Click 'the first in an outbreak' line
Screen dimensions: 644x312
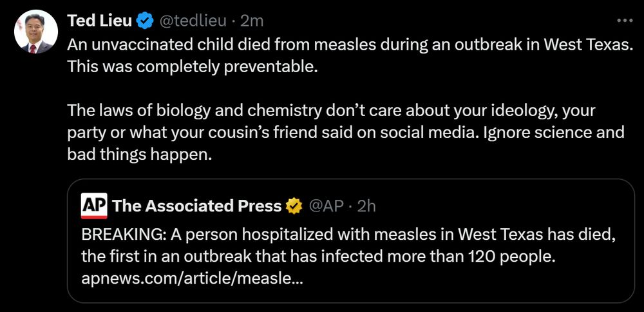pos(318,257)
